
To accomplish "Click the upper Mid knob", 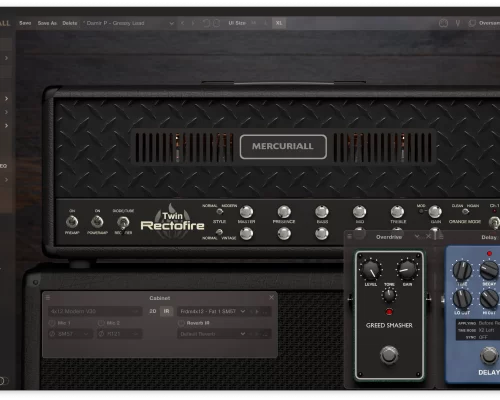I will click(x=359, y=212).
